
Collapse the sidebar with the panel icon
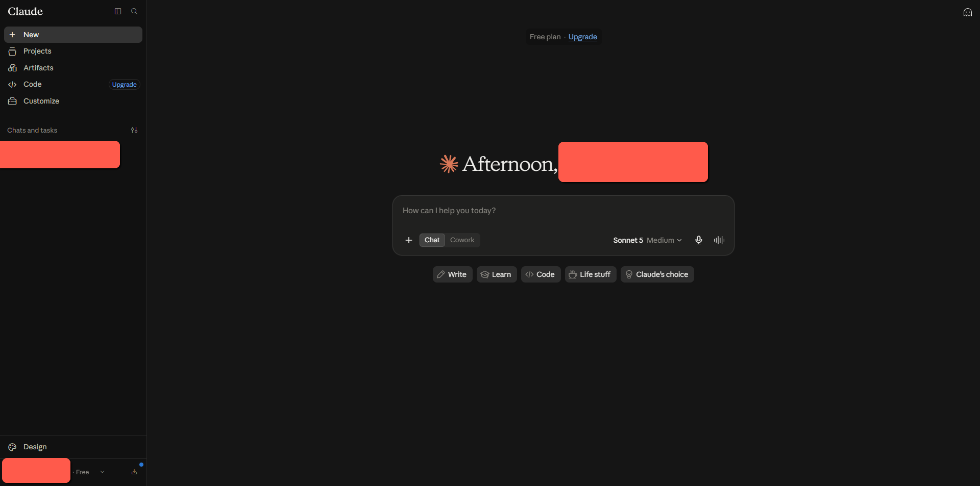(x=118, y=11)
